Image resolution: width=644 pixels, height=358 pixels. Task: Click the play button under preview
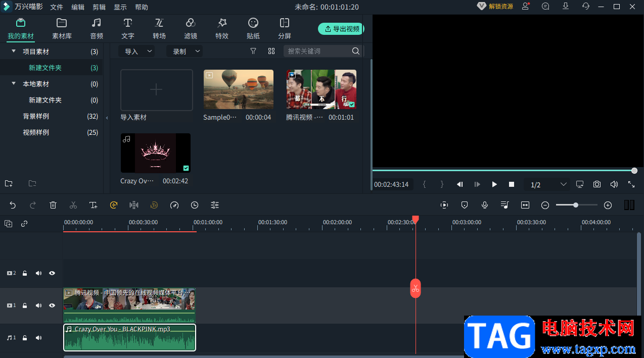494,184
